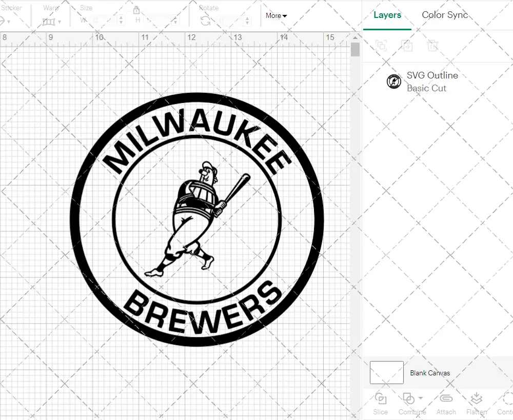
Task: Click the Basic Cut label
Action: [x=426, y=88]
